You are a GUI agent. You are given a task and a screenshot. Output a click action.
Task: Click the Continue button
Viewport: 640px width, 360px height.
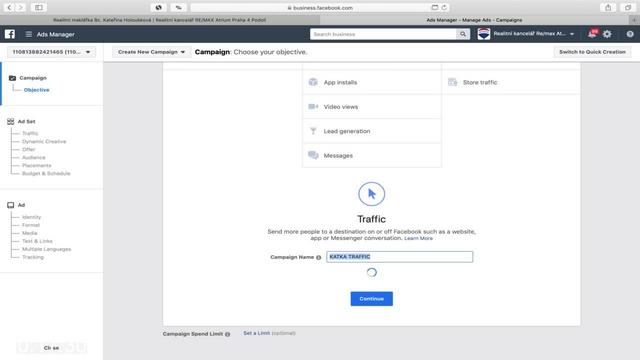(x=371, y=299)
